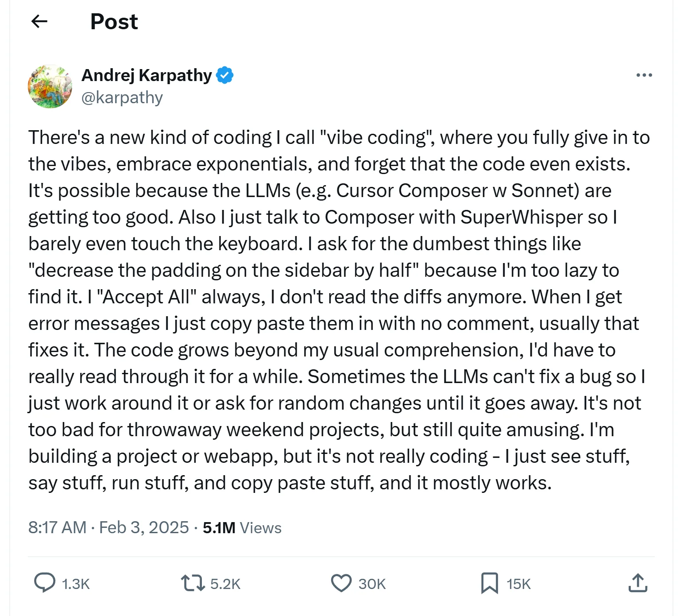The height and width of the screenshot is (616, 684).
Task: Click the Feb 3, 2025 date
Action: (x=144, y=527)
